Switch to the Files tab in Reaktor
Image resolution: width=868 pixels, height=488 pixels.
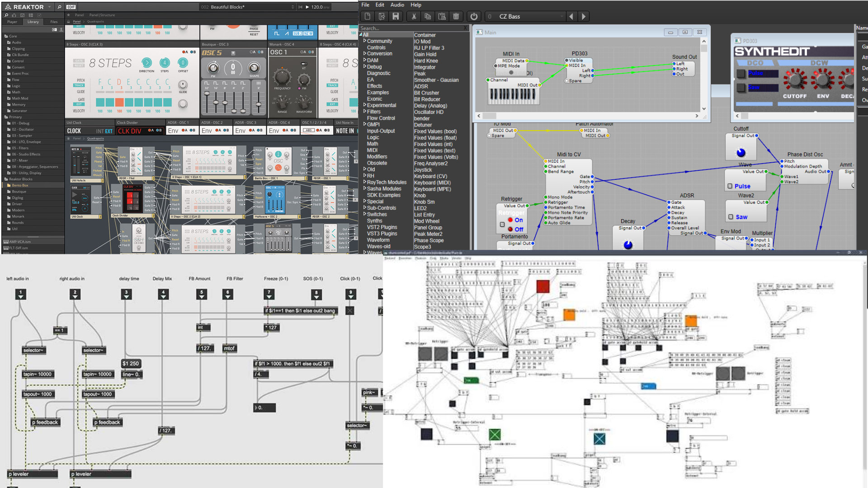(x=54, y=22)
